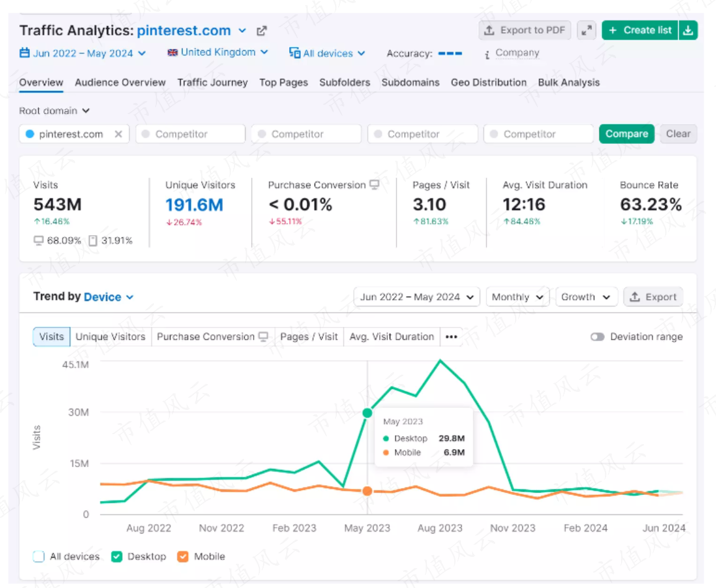Select Unique Visitors chart metric tab
This screenshot has height=588, width=716.
(x=110, y=337)
